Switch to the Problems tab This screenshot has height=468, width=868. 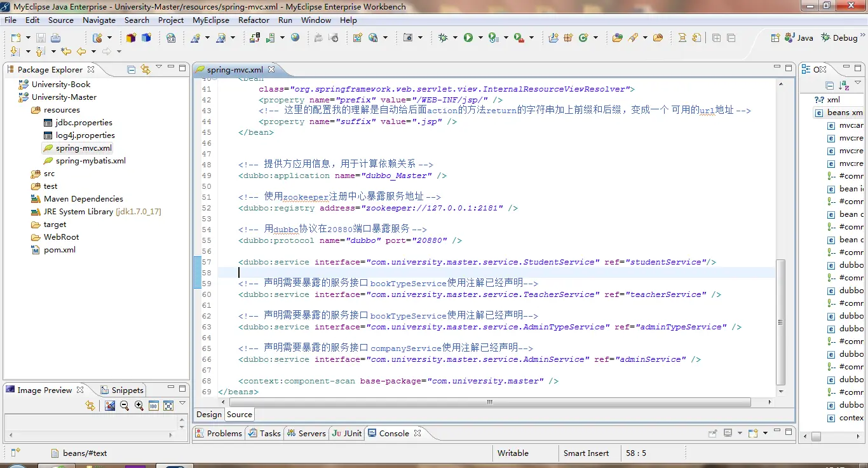tap(219, 433)
